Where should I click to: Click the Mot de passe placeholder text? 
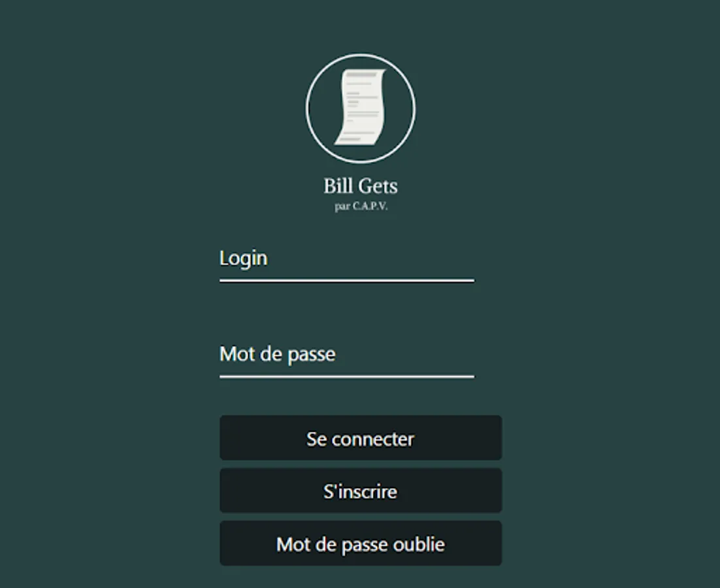(277, 354)
